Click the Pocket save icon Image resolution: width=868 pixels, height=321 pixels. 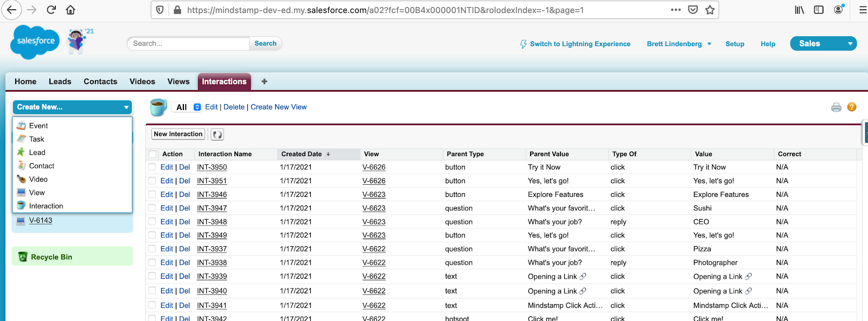pos(693,10)
